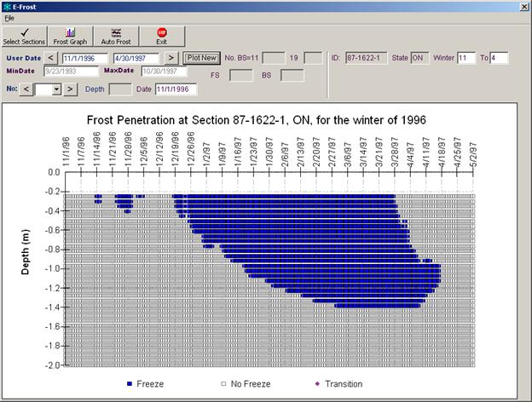Viewport: 532px width, 402px height.
Task: Click the 11/1/96 date axis label
Action: click(66, 152)
